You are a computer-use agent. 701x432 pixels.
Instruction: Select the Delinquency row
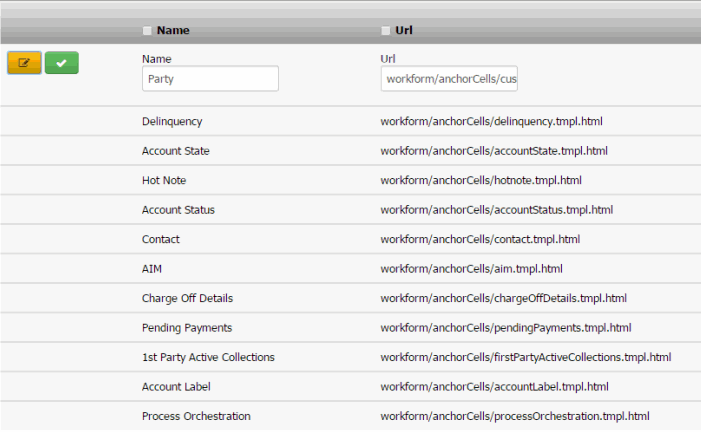pyautogui.click(x=172, y=122)
